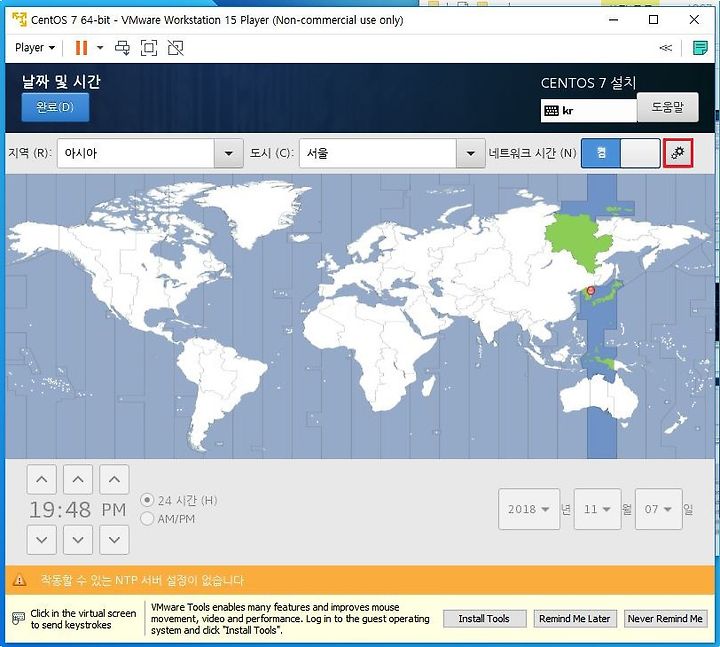The width and height of the screenshot is (720, 647).
Task: Increase the hours value
Action: coord(42,479)
